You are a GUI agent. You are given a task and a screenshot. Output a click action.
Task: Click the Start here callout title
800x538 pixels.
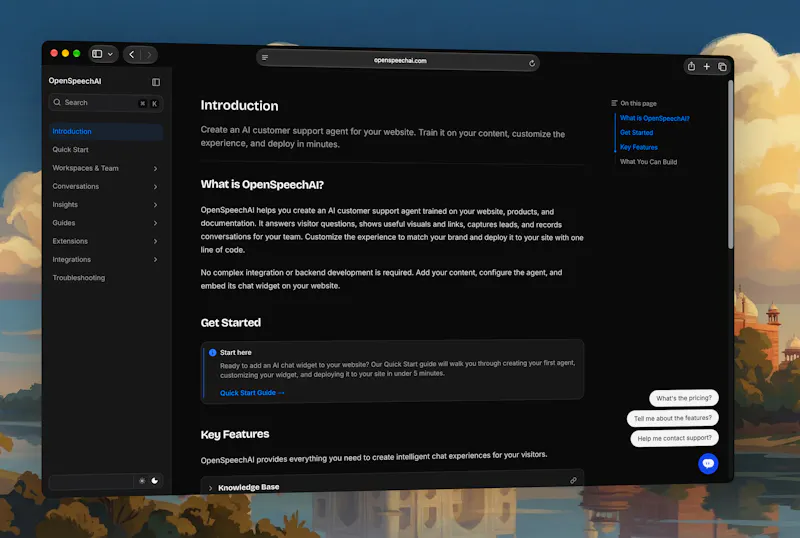(x=236, y=352)
